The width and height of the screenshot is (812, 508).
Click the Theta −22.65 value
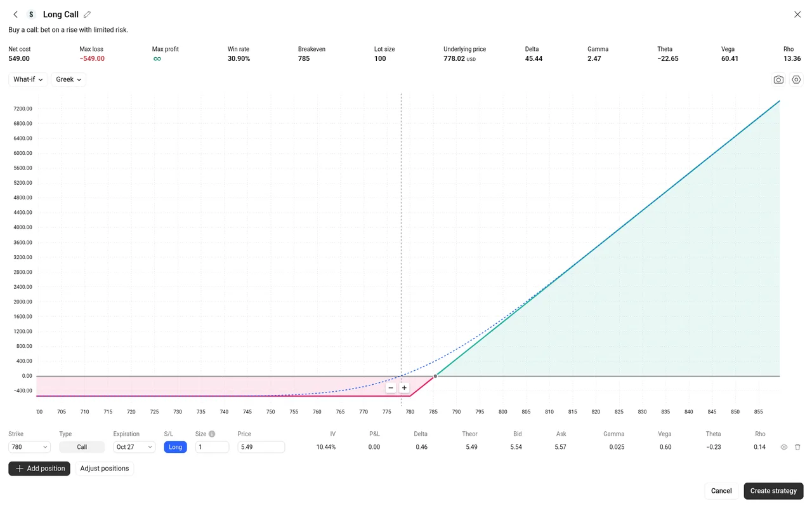668,58
